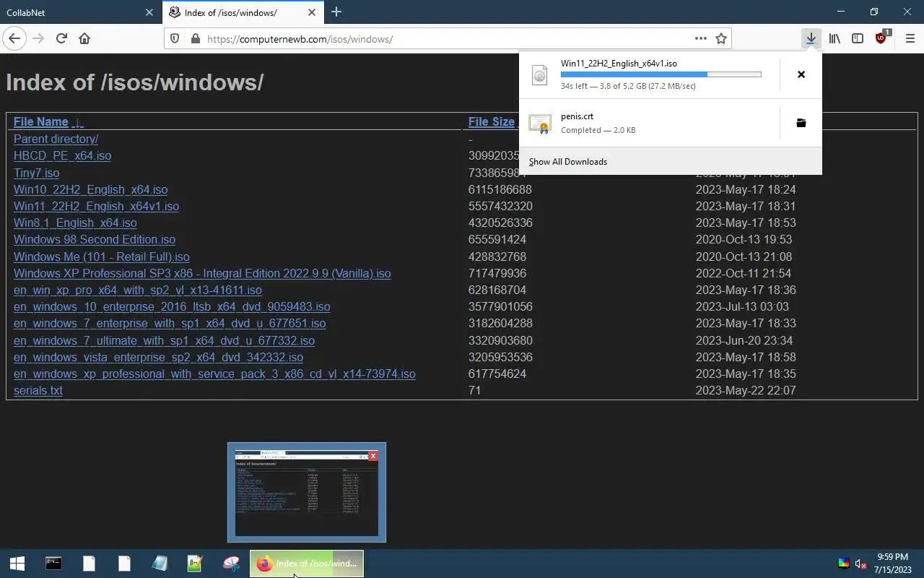Show site security padlock details

(195, 39)
